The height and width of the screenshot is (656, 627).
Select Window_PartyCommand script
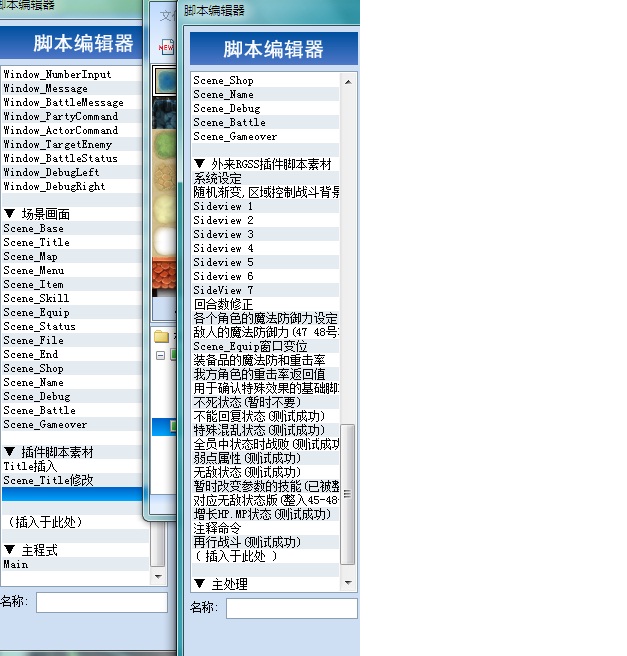click(72, 116)
